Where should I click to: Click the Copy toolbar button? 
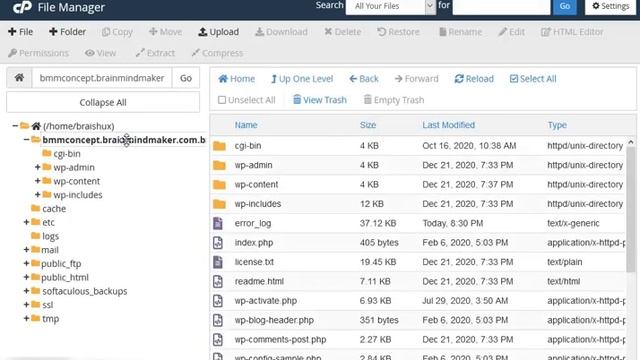point(117,32)
